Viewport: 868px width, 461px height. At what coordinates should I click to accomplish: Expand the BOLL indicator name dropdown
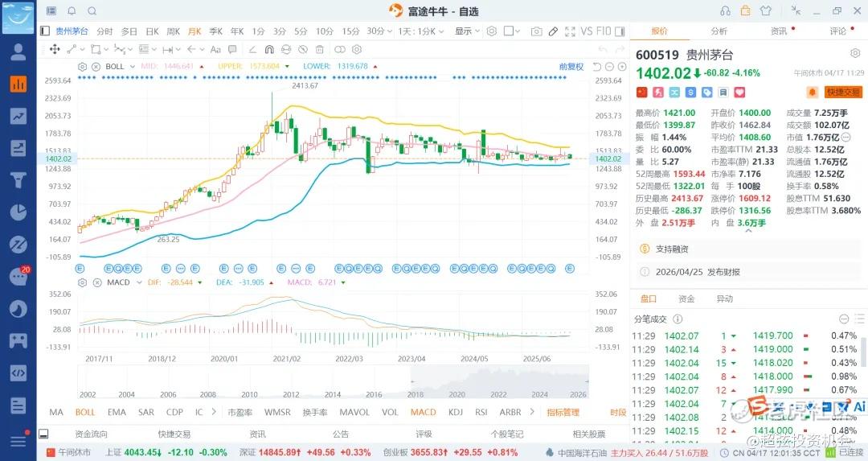point(133,67)
